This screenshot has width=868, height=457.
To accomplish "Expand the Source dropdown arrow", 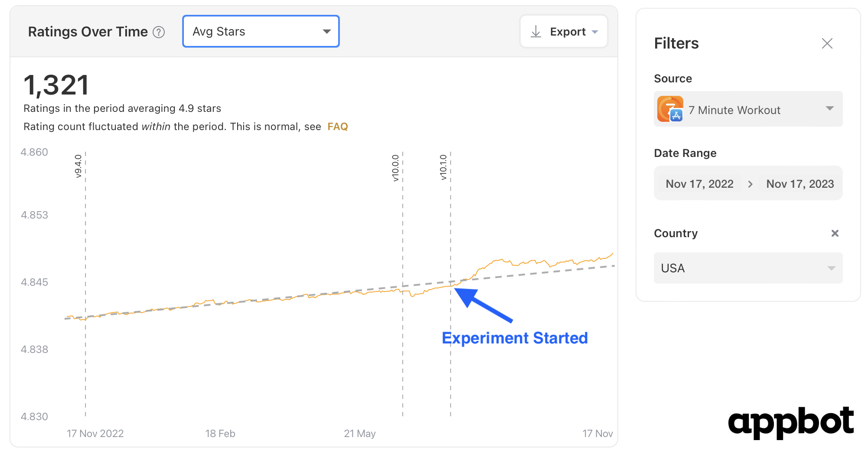I will 830,108.
